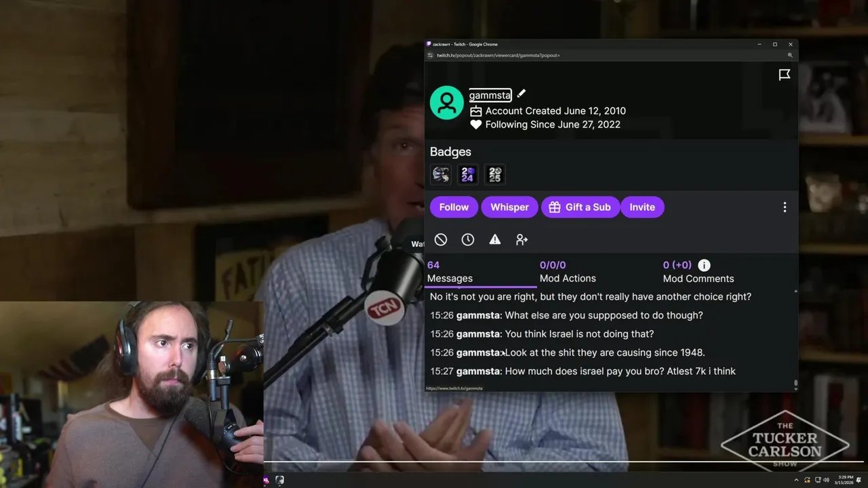Select the Messages tab
The width and height of the screenshot is (868, 488).
tap(481, 272)
